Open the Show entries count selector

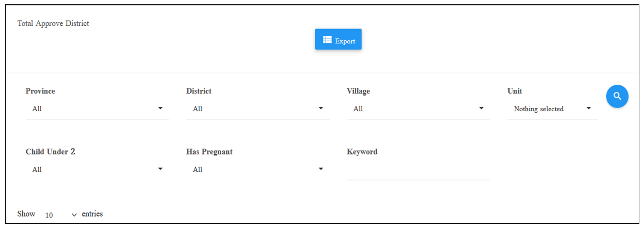pyautogui.click(x=60, y=214)
